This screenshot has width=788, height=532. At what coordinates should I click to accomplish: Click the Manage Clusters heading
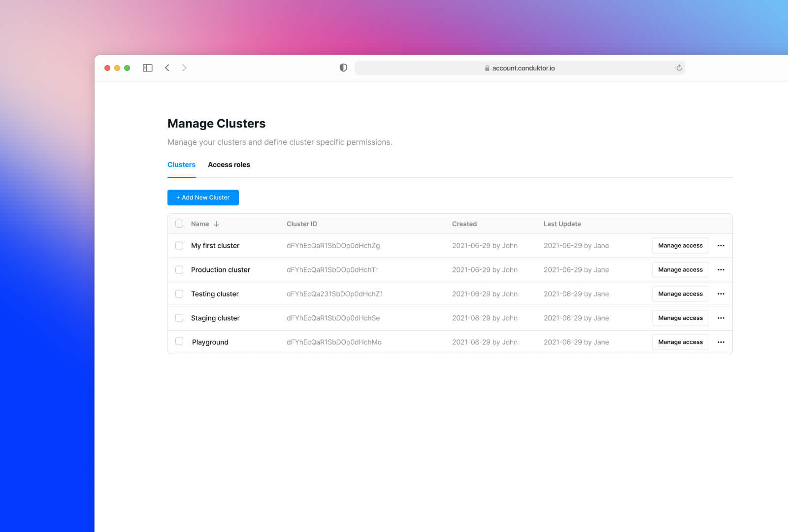[217, 124]
